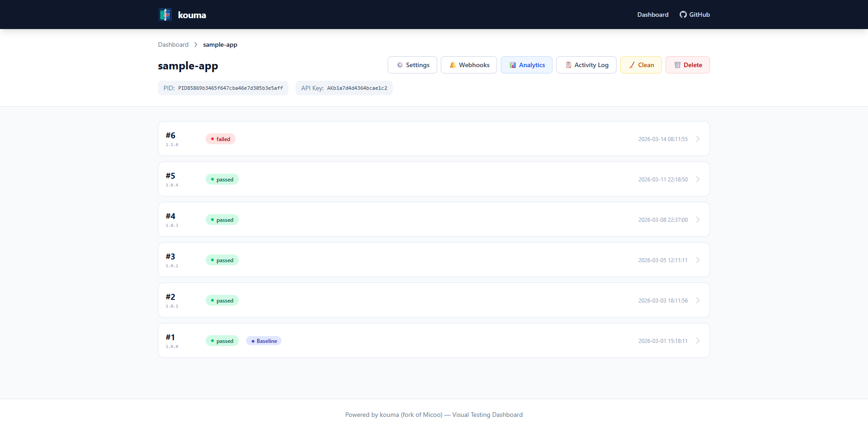Navigate to Dashboard via the breadcrumb
The height and width of the screenshot is (430, 868).
173,44
